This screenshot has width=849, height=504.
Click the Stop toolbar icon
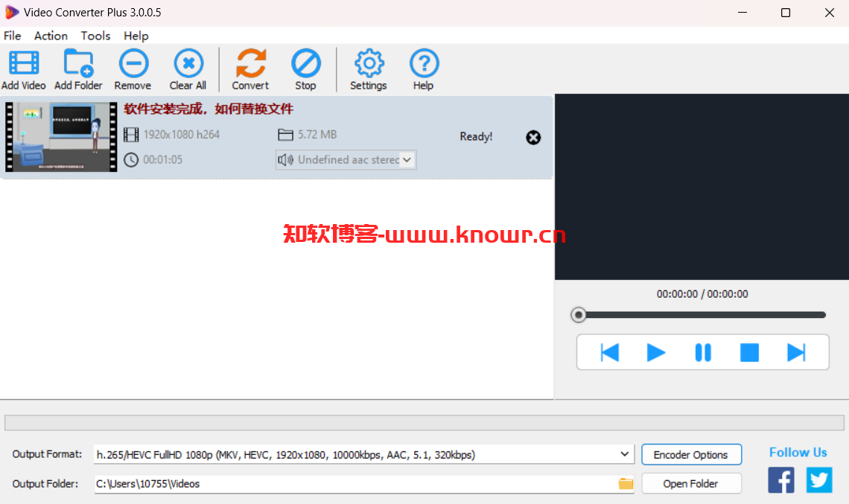click(306, 63)
